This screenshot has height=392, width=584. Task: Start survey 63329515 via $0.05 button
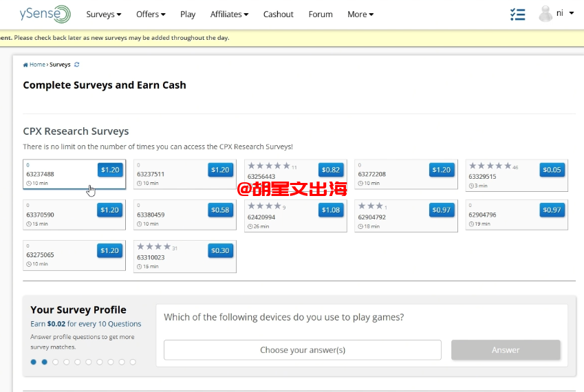[x=552, y=170]
